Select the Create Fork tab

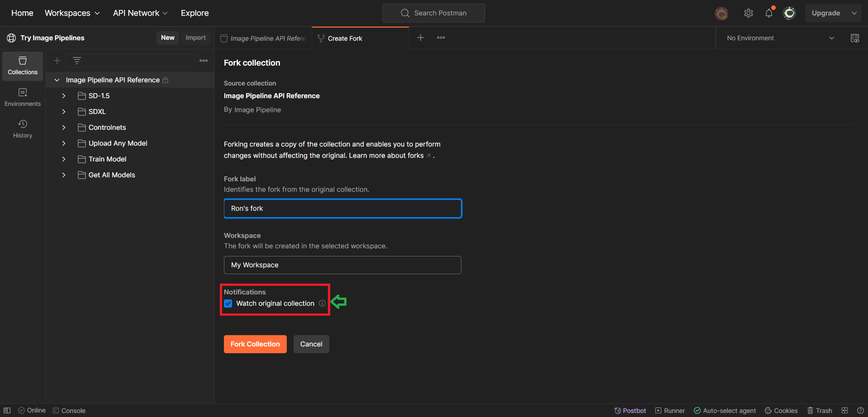click(x=360, y=38)
